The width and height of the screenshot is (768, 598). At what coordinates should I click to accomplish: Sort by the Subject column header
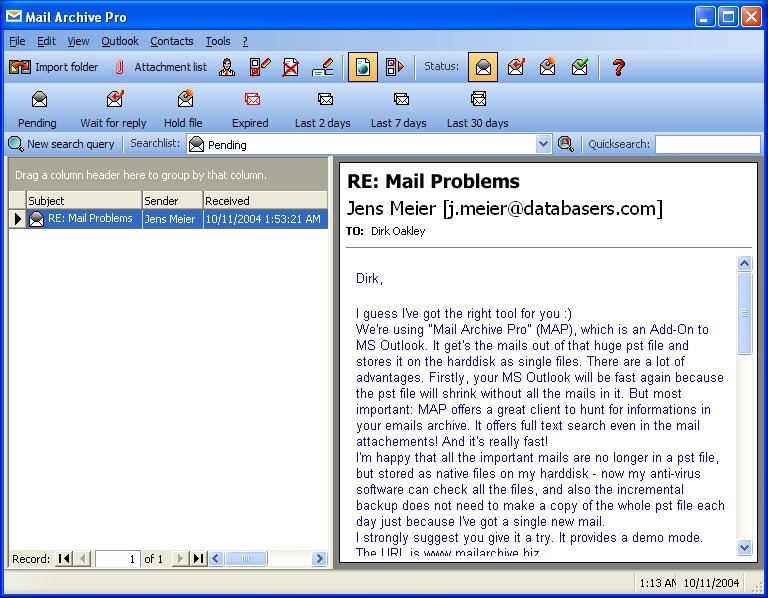click(84, 200)
